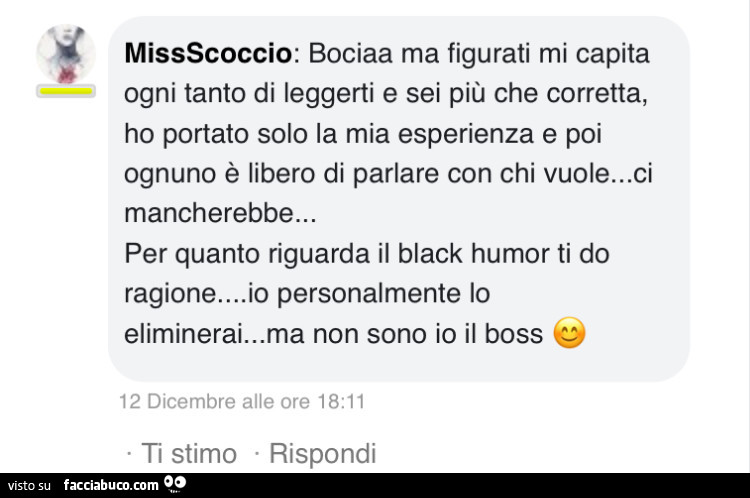This screenshot has width=750, height=498.
Task: Visit the facciabuco.com logo link
Action: click(x=111, y=485)
